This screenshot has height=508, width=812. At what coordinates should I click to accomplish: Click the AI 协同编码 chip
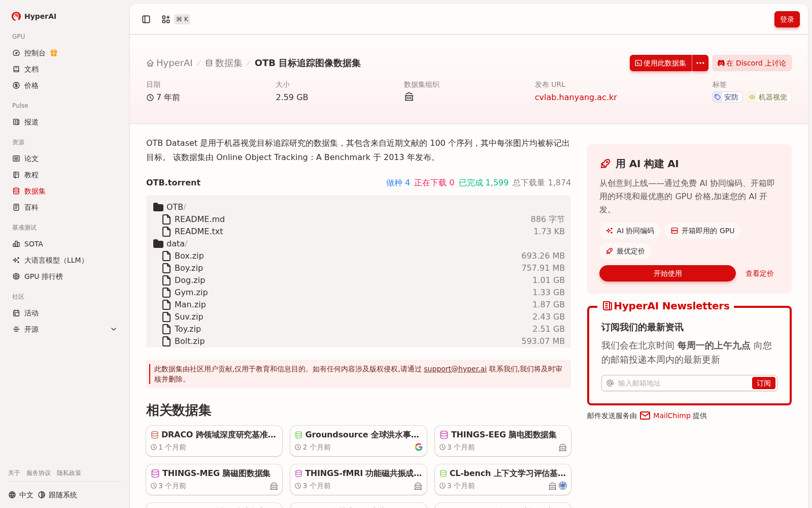pos(630,231)
